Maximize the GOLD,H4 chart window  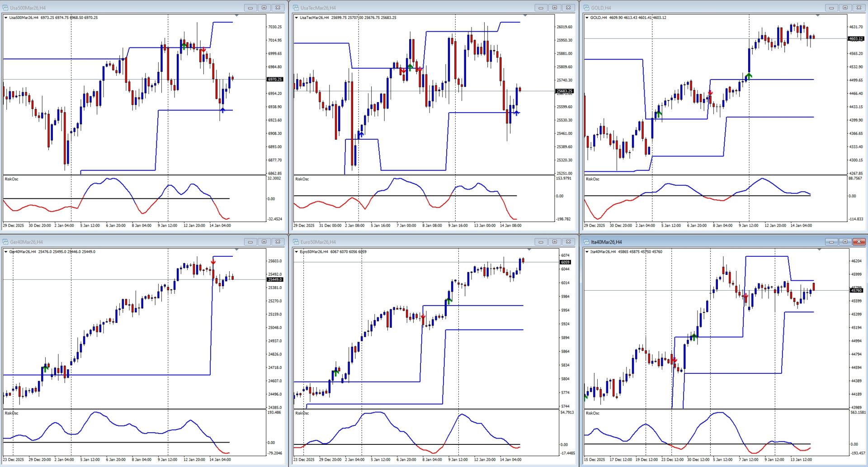click(845, 8)
